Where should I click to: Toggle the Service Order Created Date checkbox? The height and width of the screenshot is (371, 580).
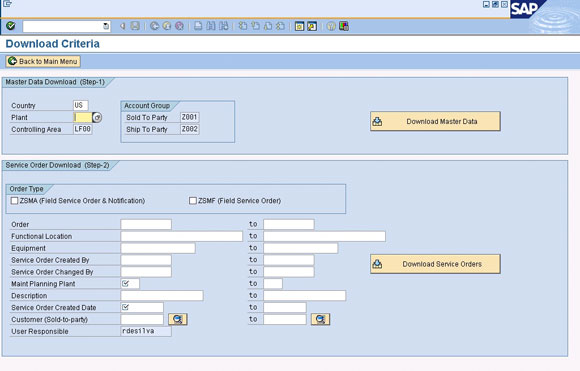tap(125, 307)
